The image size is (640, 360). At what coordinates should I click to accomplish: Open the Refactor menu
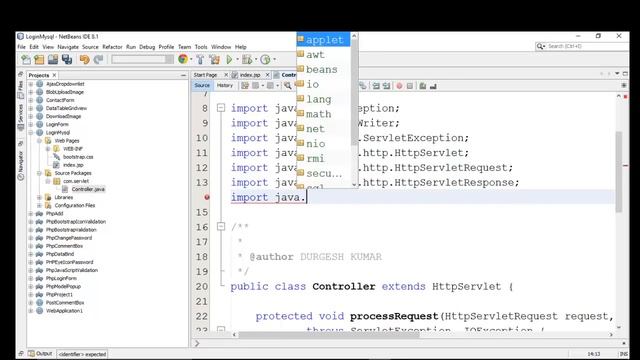112,47
